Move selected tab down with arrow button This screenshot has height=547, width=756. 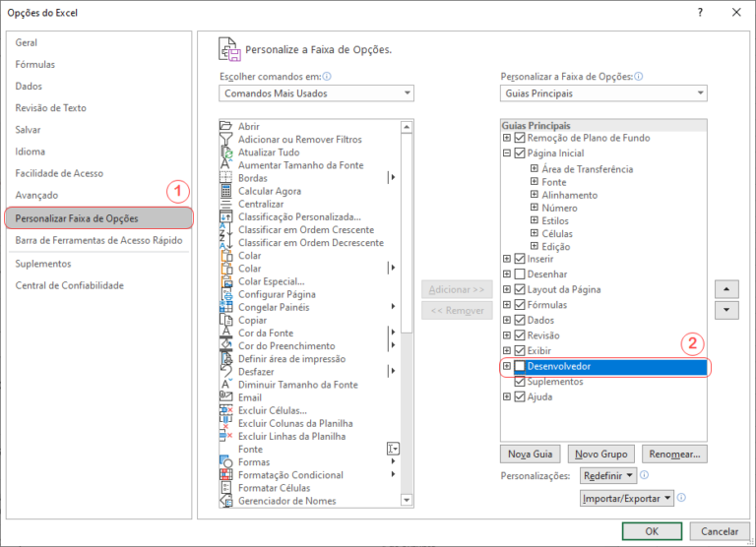726,310
